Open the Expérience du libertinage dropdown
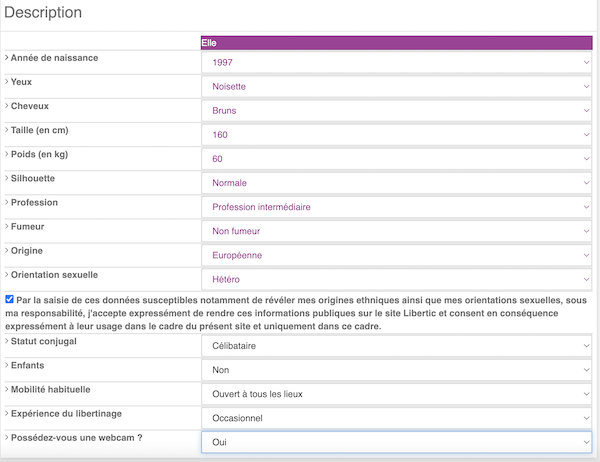 [x=397, y=417]
